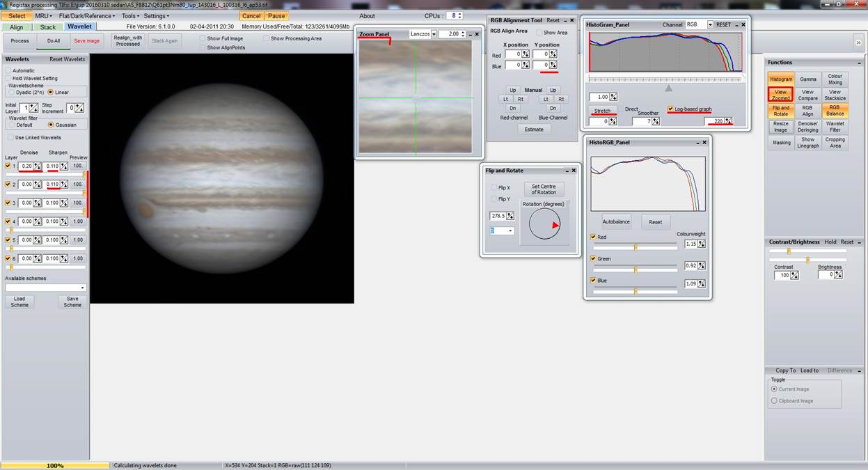Screen dimensions: 868x470
Task: Enable the Show Full Image checkbox
Action: pyautogui.click(x=203, y=39)
